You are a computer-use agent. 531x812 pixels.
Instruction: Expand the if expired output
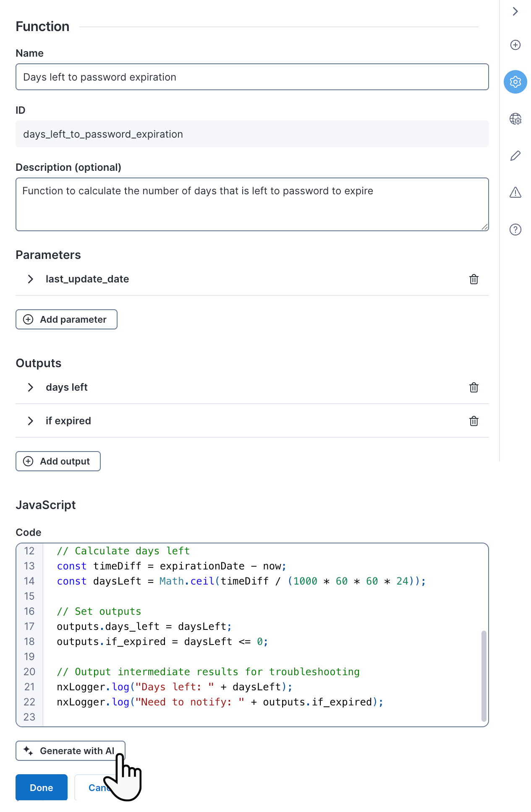(31, 421)
